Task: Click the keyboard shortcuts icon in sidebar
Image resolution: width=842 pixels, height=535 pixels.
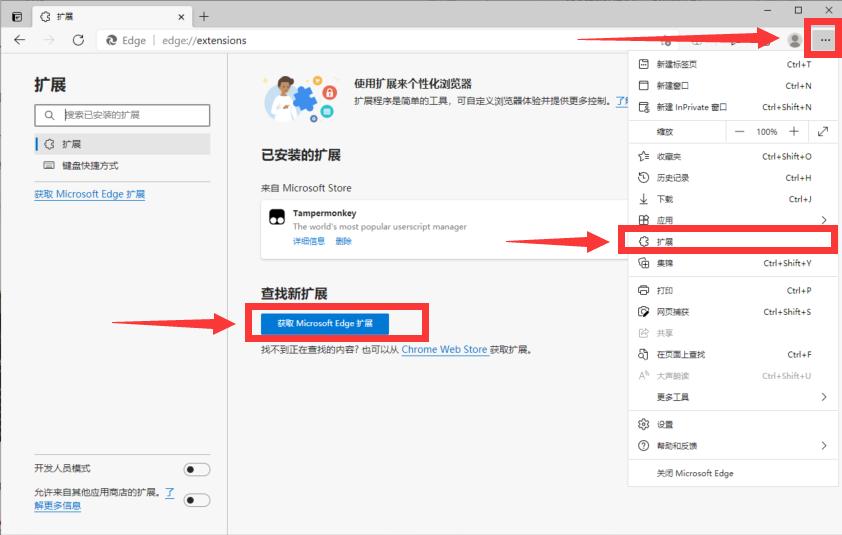Action: pyautogui.click(x=49, y=165)
